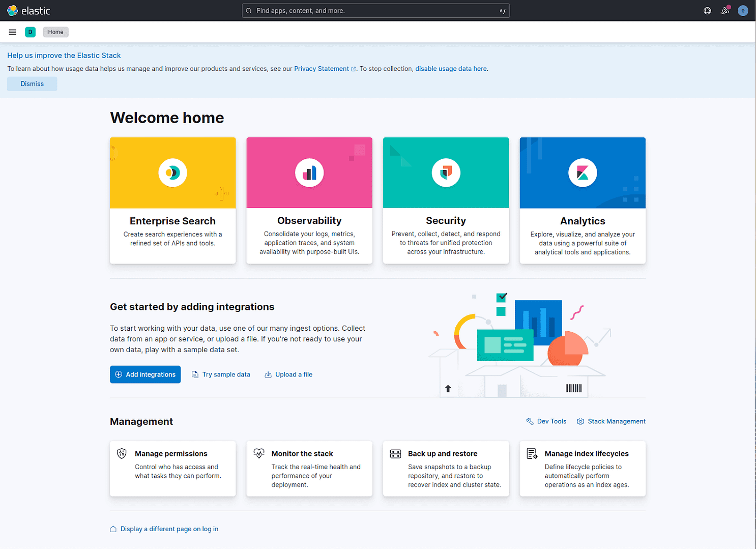
Task: Open the Enterprise Search solution icon
Action: (172, 172)
